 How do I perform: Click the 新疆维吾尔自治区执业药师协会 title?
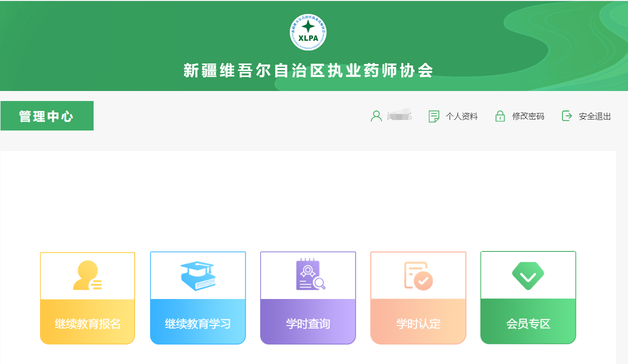308,71
